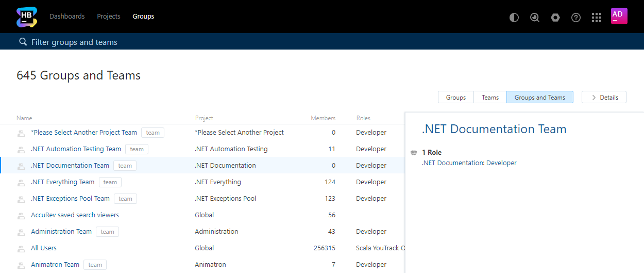644x273 pixels.
Task: Sort the list by Members column
Action: [x=323, y=118]
